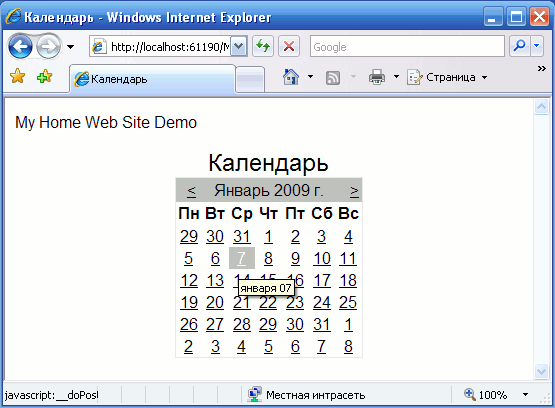Go to next month in calendar
555x408 pixels.
point(354,191)
